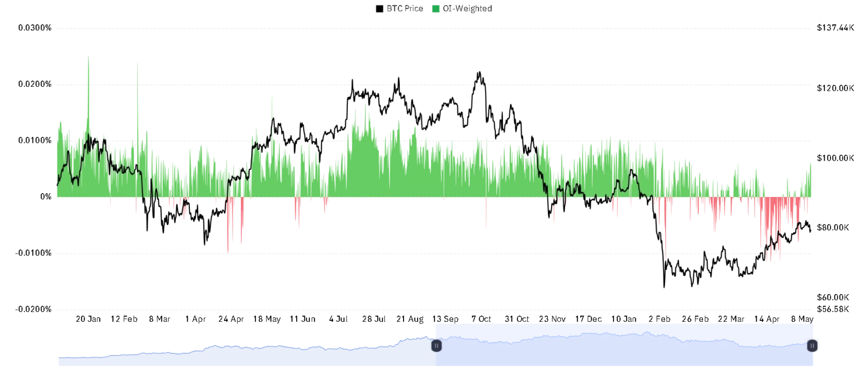Viewport: 868px width, 387px height.
Task: Click the 7 Oct date label
Action: click(481, 319)
